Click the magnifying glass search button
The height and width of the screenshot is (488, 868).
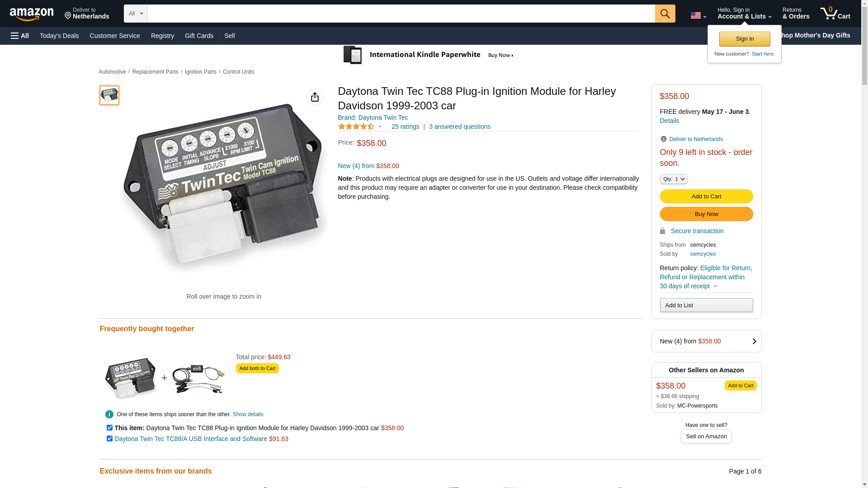(x=665, y=14)
